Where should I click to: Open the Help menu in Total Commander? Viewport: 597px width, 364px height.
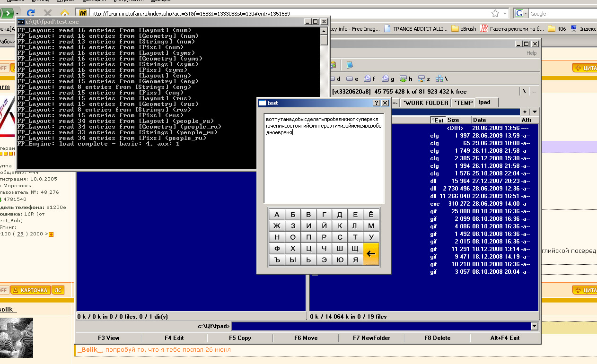pyautogui.click(x=532, y=53)
